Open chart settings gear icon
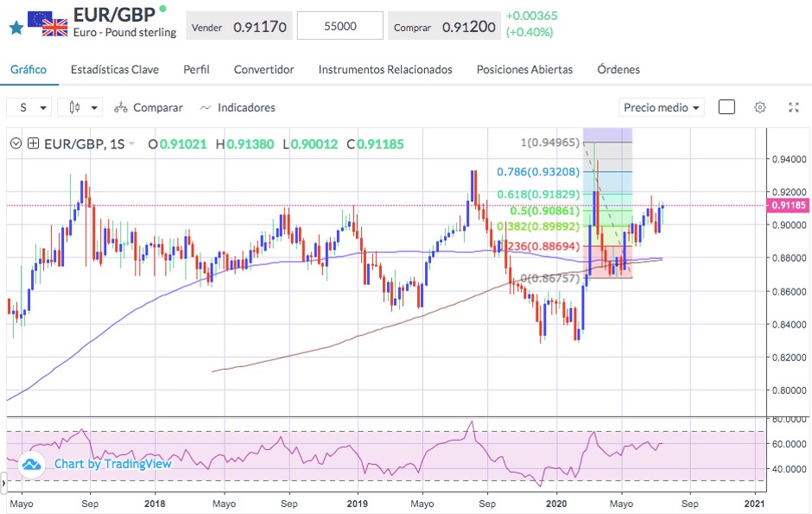Screen dimensions: 812x514 (759, 107)
